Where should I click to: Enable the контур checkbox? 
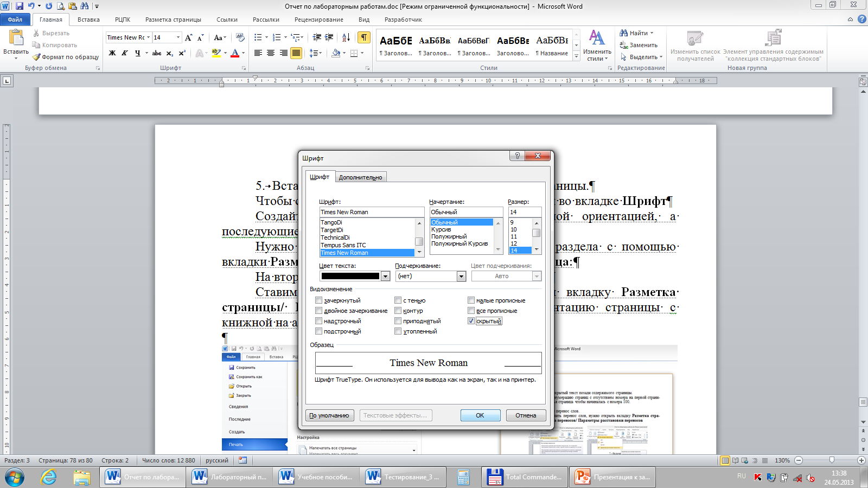click(398, 311)
